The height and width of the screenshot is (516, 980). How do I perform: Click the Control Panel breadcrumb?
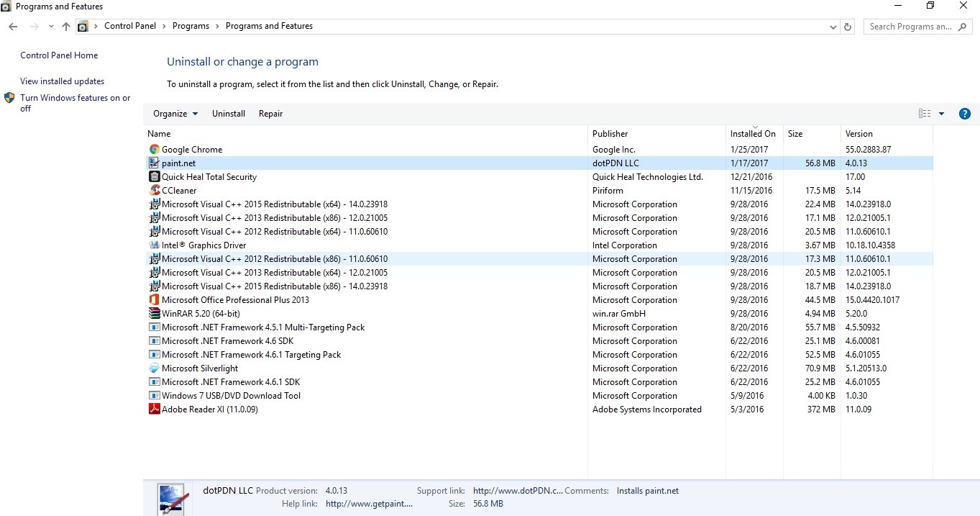click(130, 26)
